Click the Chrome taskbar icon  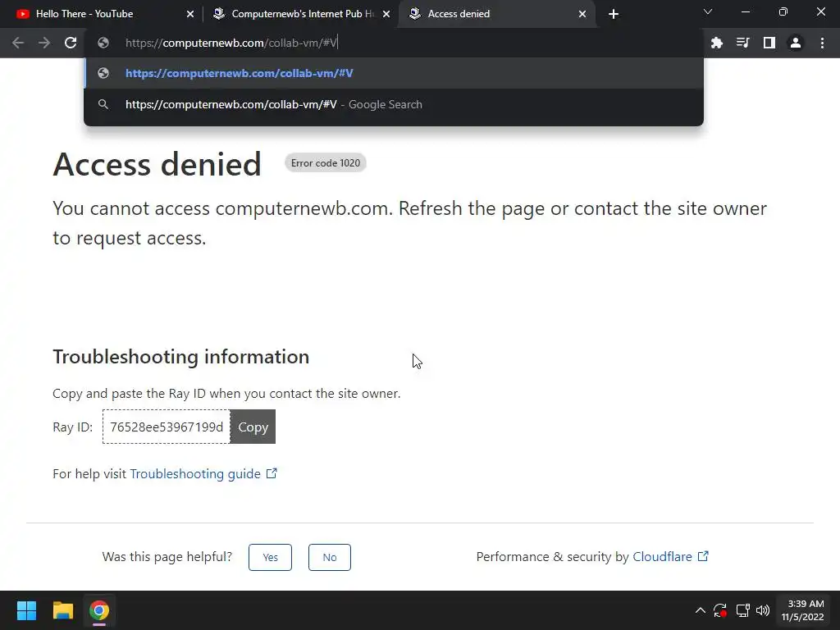tap(99, 610)
